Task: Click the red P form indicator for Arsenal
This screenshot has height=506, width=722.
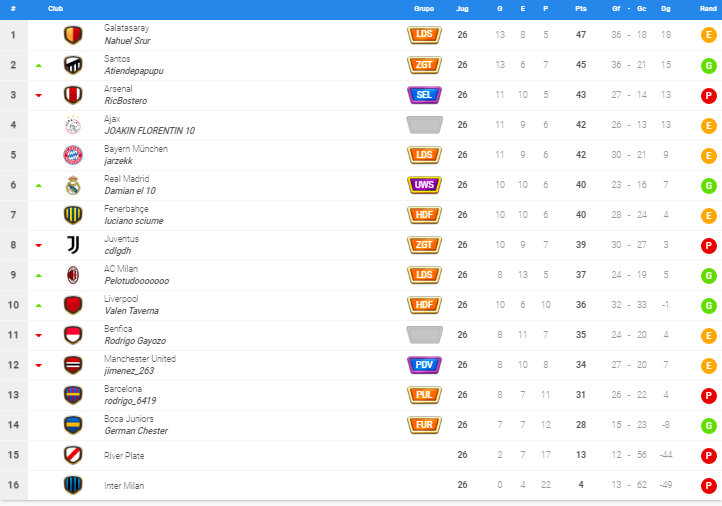Action: click(x=708, y=96)
